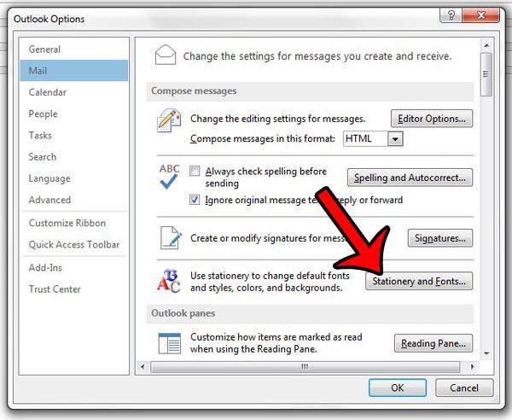Confirm settings with the OK button
The width and height of the screenshot is (512, 420).
[x=398, y=388]
